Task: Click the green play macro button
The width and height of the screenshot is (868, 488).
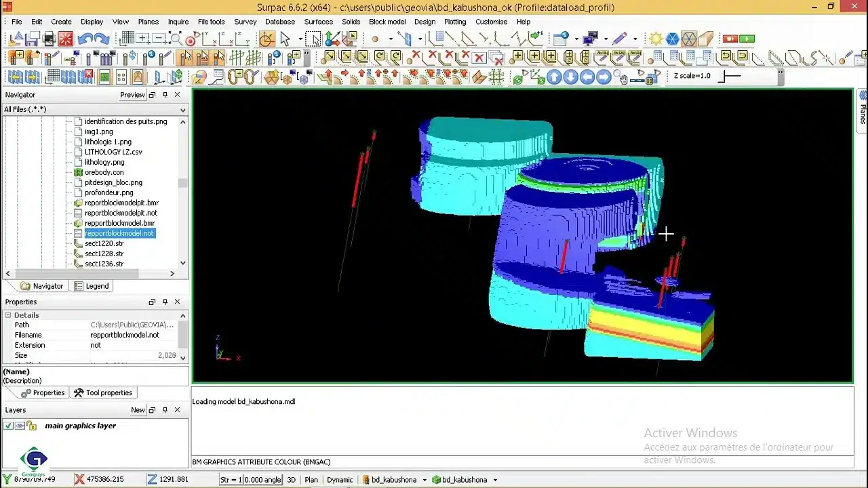Action: coord(747,39)
